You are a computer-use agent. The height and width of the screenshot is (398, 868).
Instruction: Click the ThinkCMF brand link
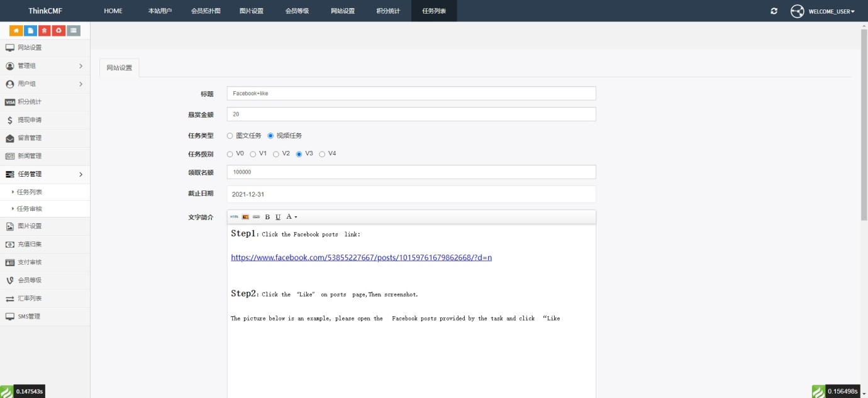pyautogui.click(x=45, y=11)
